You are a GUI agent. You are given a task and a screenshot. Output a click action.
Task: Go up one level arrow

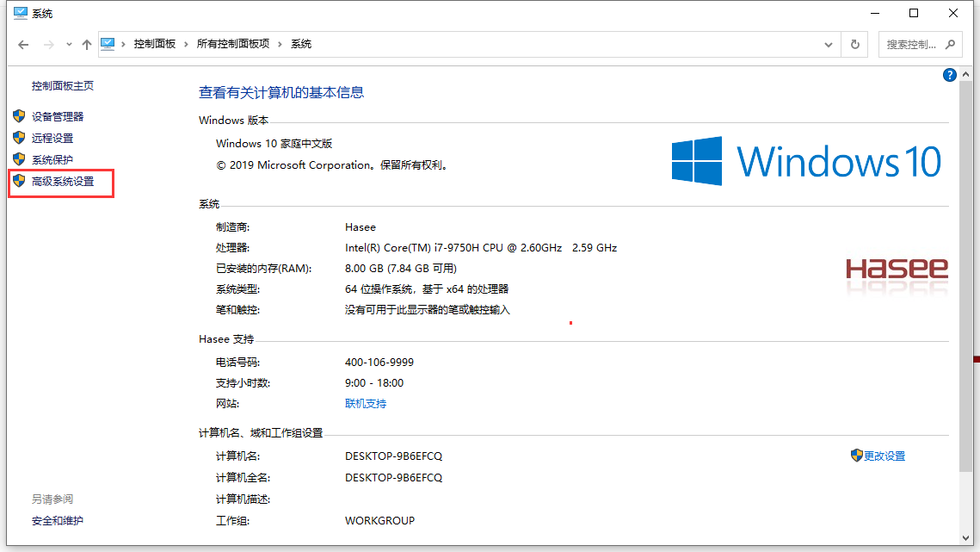(87, 45)
